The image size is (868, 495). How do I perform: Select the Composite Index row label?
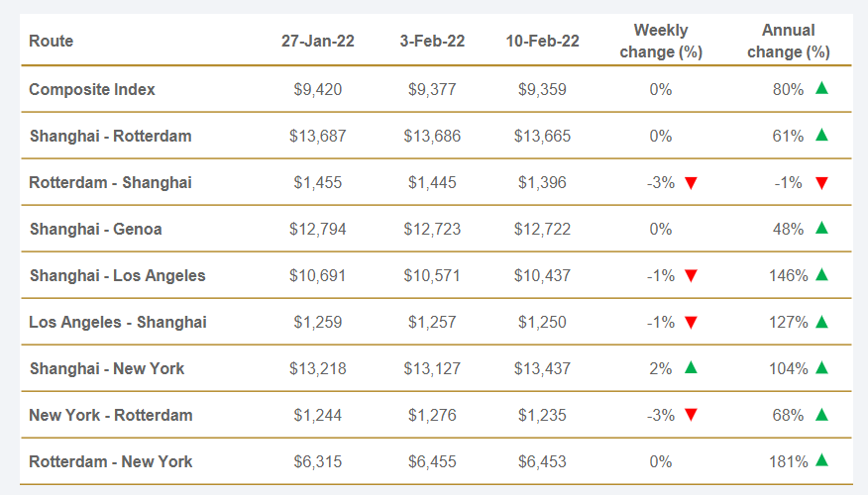(x=92, y=89)
